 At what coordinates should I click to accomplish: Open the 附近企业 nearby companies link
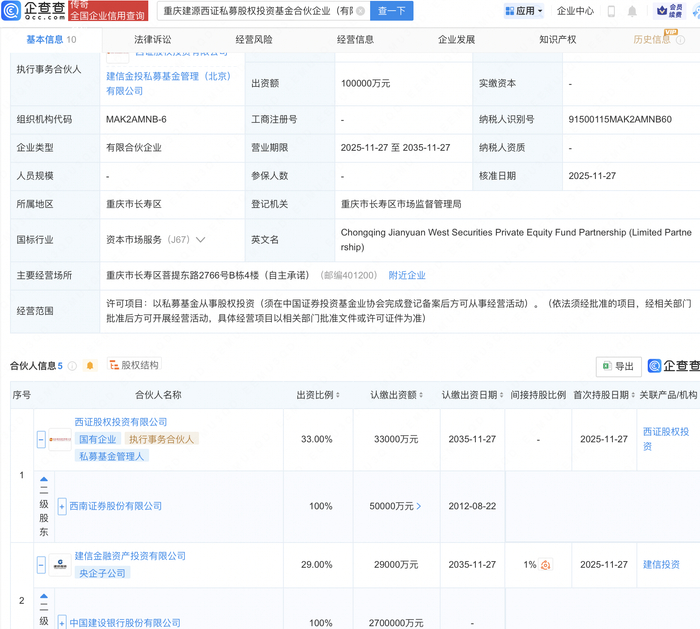click(407, 275)
